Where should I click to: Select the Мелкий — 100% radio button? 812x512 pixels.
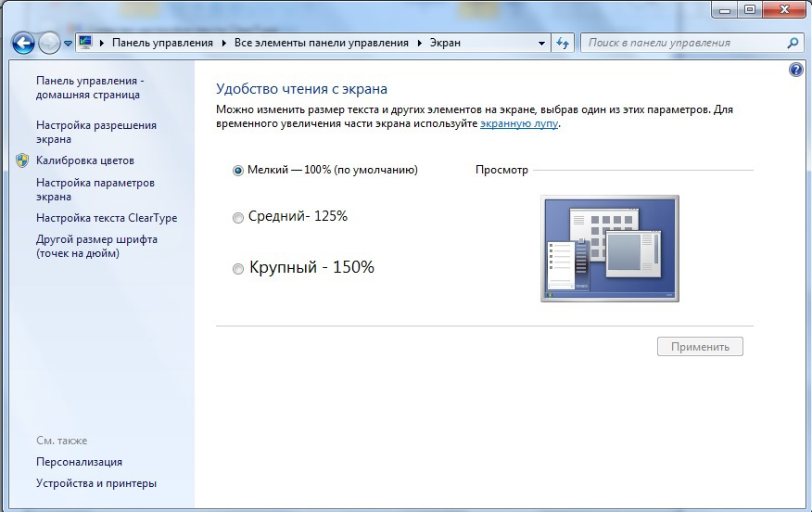(x=238, y=171)
